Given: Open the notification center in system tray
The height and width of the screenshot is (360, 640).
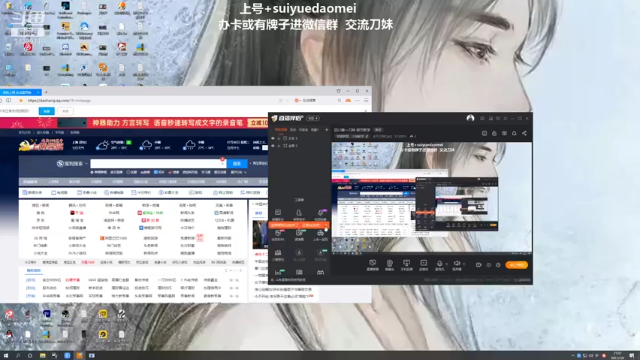Looking at the screenshot, I should [x=632, y=356].
